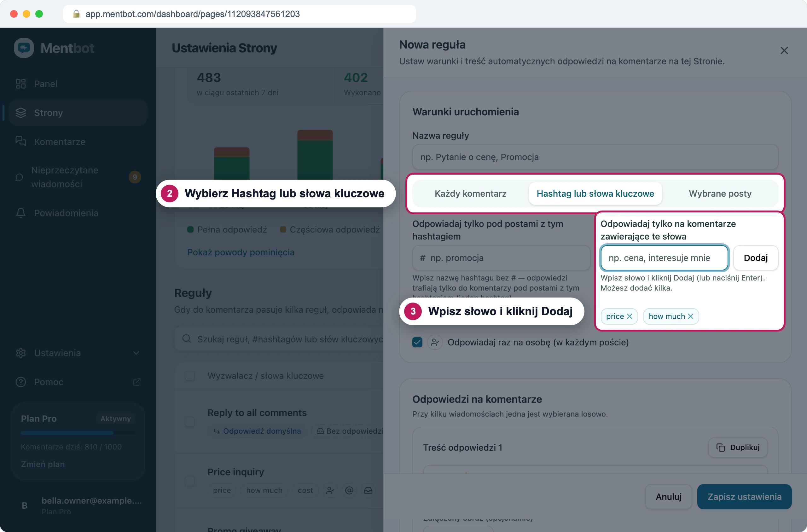Image resolution: width=807 pixels, height=532 pixels.
Task: Click the Komentarze dziś usage progress bar
Action: click(78, 433)
